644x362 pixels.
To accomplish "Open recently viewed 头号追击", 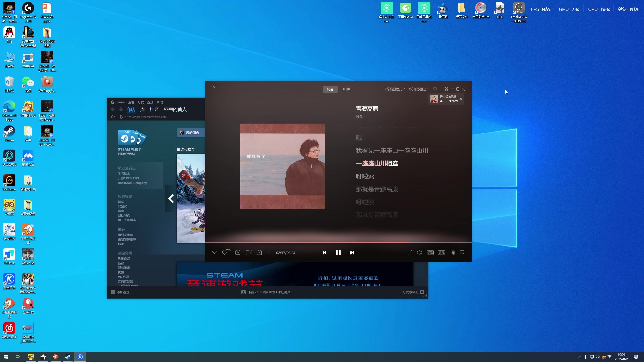I will click(124, 174).
